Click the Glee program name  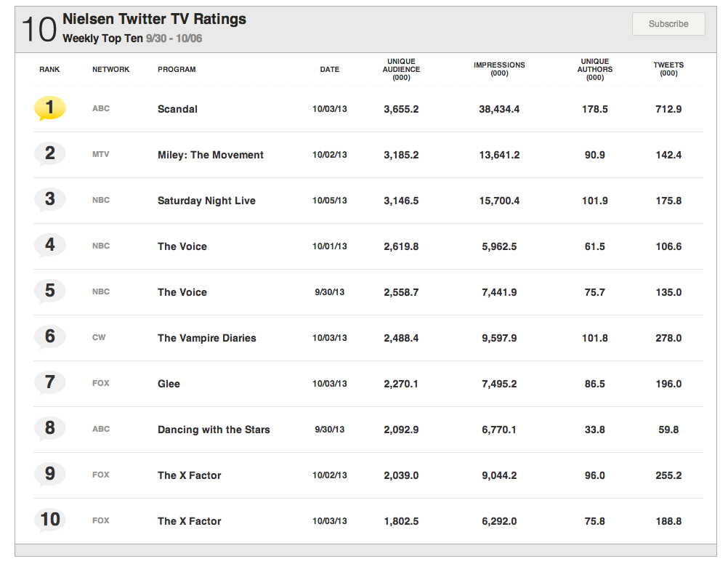[x=169, y=384]
